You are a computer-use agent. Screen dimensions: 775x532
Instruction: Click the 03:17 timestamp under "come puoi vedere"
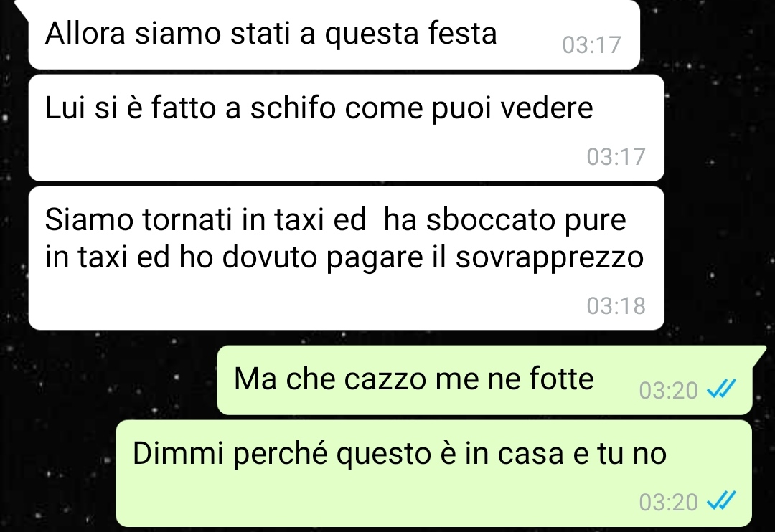coord(616,157)
